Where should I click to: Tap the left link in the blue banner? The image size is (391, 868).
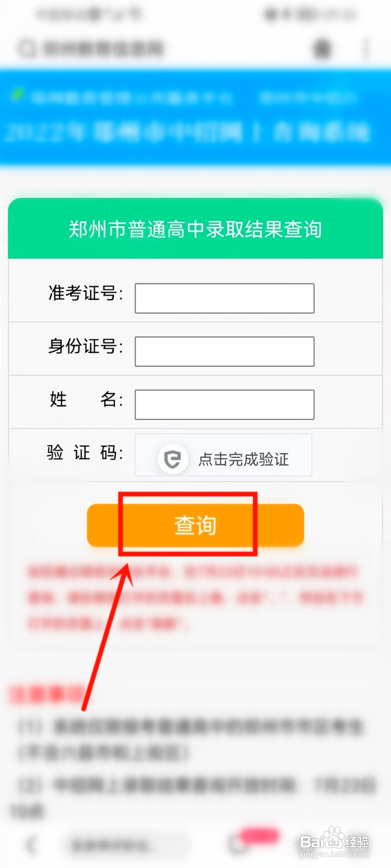pyautogui.click(x=130, y=98)
